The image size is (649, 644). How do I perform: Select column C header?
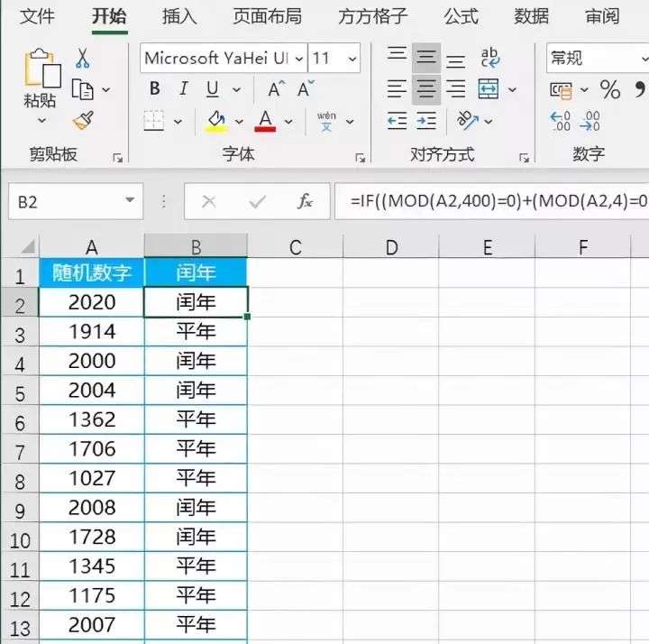coord(295,247)
